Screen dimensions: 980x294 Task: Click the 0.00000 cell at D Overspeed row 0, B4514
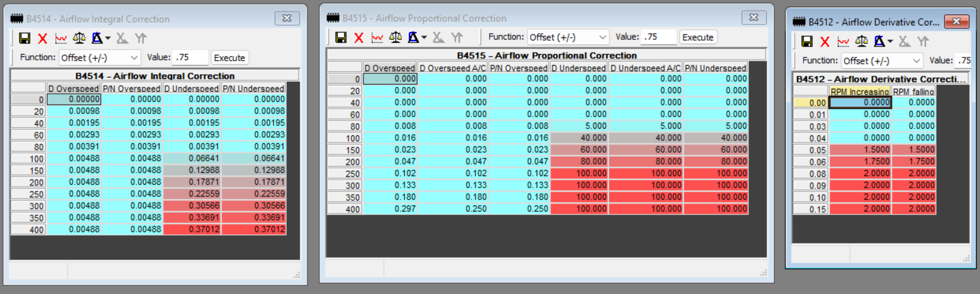[74, 99]
